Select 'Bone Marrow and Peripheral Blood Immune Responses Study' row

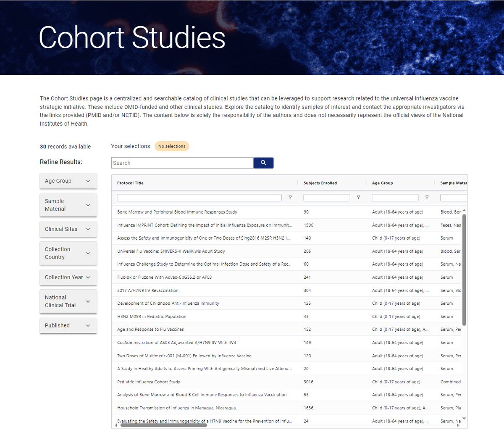click(286, 212)
